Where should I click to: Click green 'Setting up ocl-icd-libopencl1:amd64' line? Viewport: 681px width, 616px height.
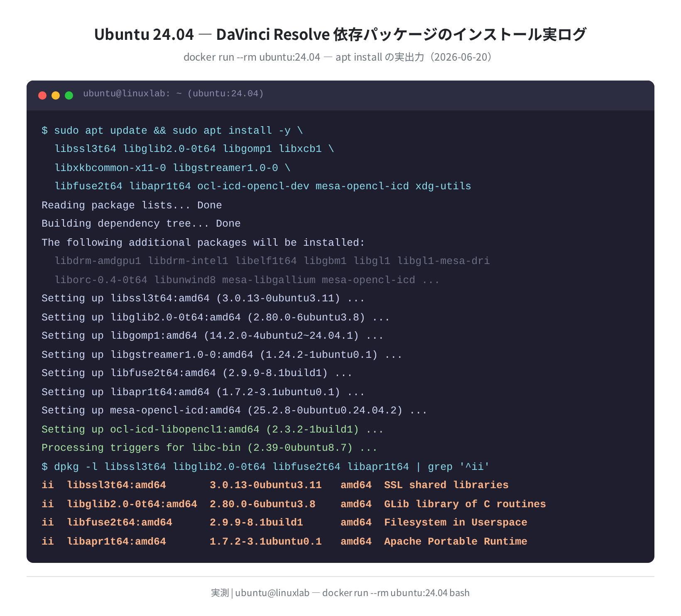click(213, 429)
